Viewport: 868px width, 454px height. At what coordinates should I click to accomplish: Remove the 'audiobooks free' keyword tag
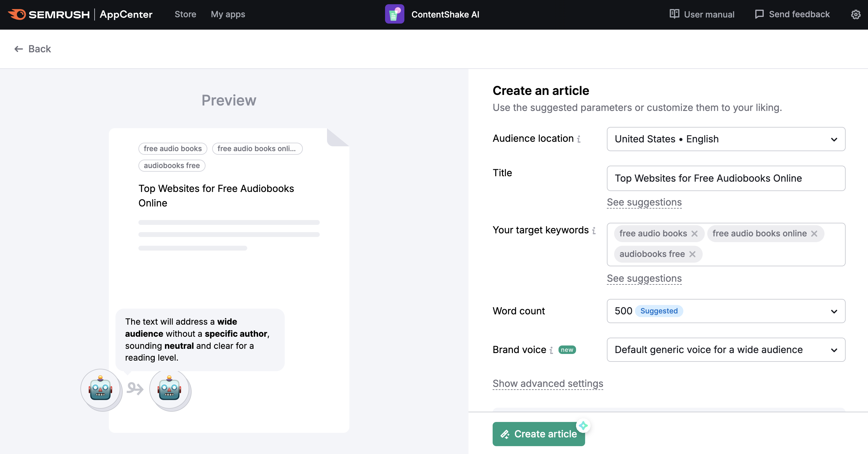(x=693, y=253)
